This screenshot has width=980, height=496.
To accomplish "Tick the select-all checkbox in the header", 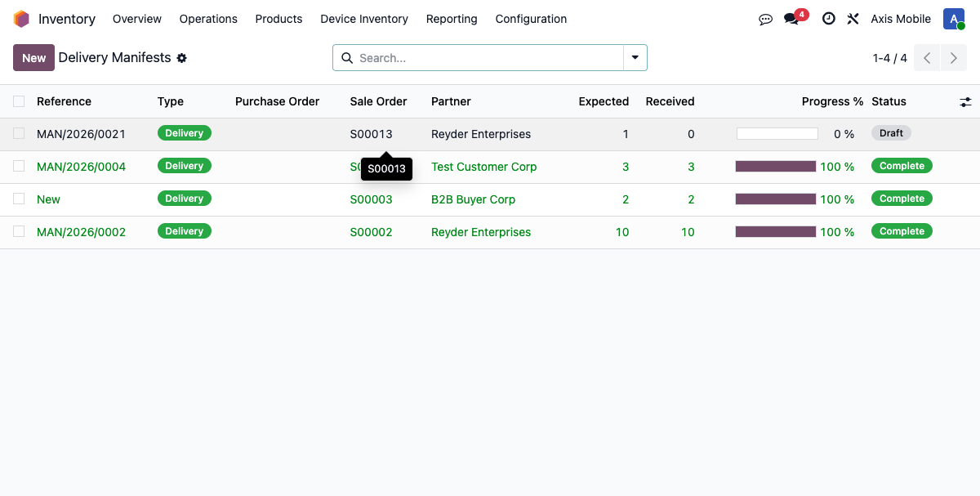I will pyautogui.click(x=19, y=101).
